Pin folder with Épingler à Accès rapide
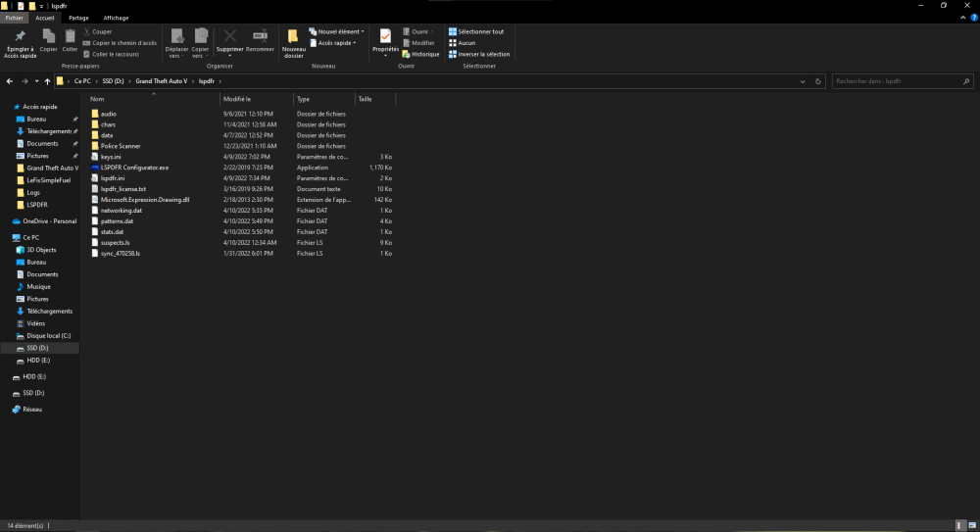Image resolution: width=980 pixels, height=532 pixels. tap(20, 44)
